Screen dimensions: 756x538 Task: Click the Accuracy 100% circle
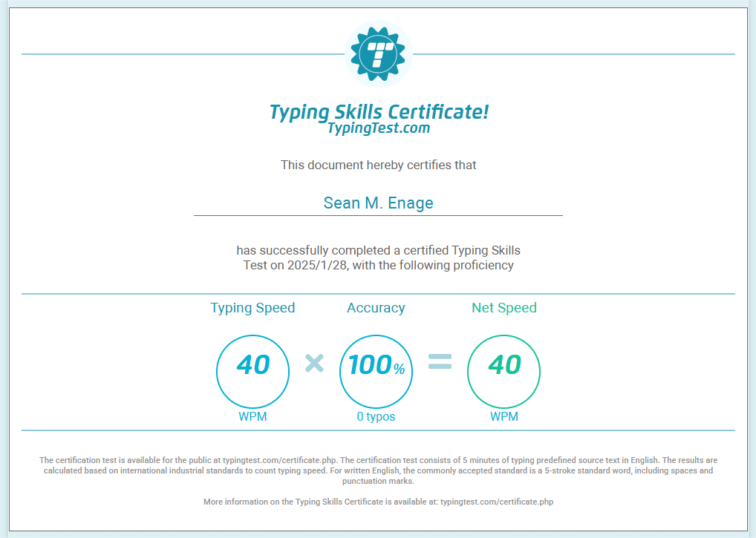(376, 371)
